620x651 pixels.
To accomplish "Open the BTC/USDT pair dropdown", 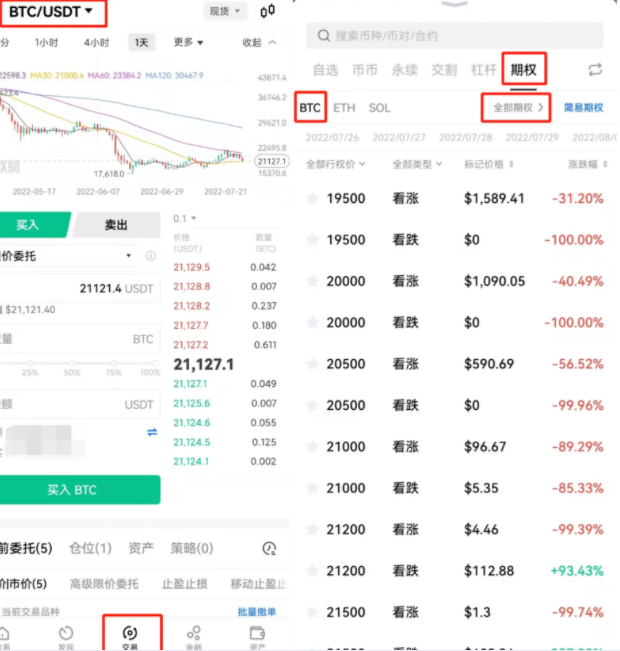I will click(x=51, y=12).
